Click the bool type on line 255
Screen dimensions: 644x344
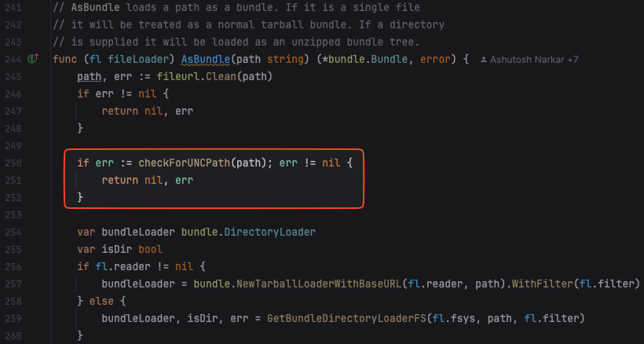150,249
